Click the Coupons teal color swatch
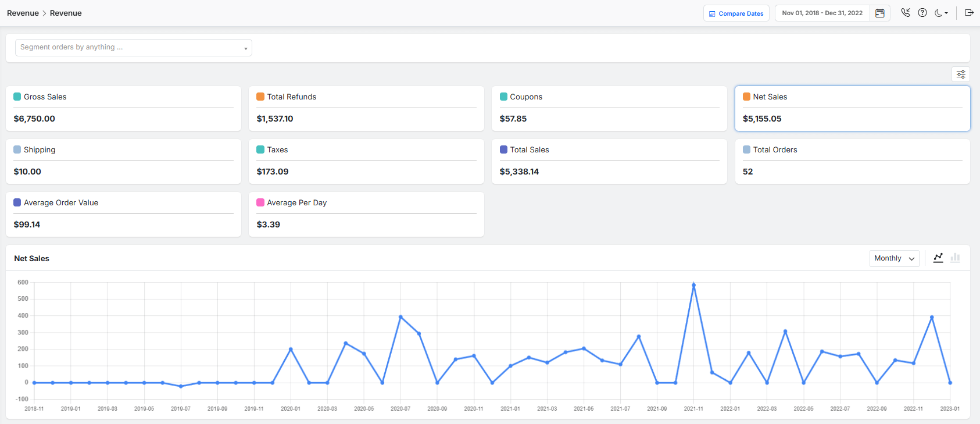This screenshot has width=980, height=424. tap(503, 97)
